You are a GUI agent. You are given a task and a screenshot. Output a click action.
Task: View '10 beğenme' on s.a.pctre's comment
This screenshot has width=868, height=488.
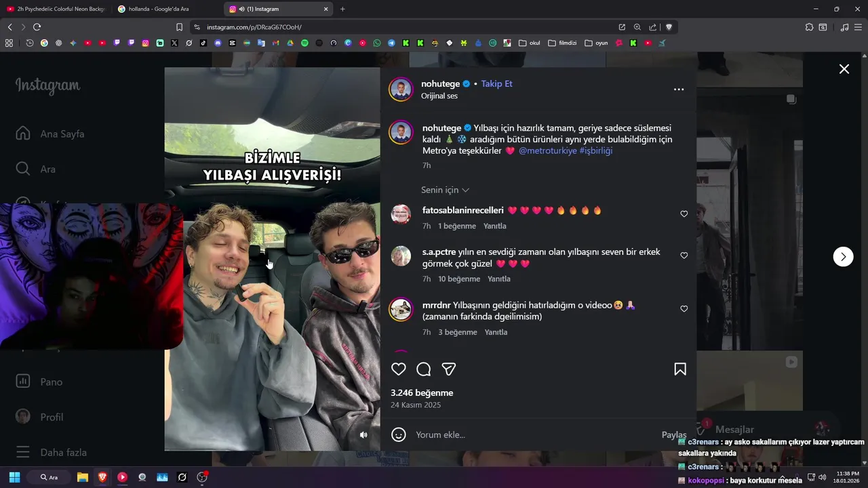point(459,279)
